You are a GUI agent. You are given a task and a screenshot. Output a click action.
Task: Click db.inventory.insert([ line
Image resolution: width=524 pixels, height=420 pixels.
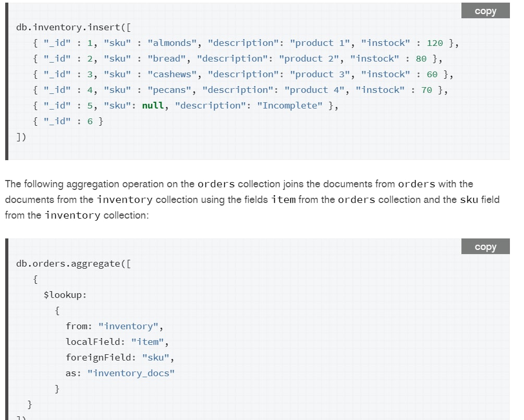click(74, 28)
